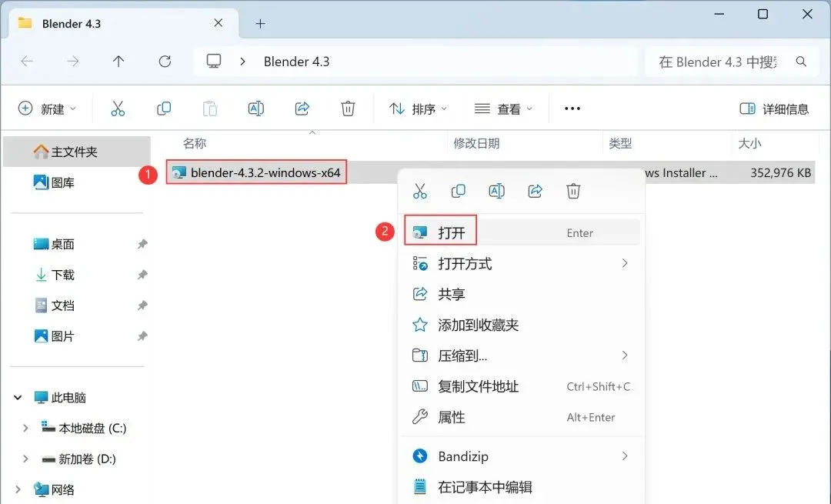Click the Cut icon in the toolbar
The height and width of the screenshot is (504, 831).
tap(118, 108)
